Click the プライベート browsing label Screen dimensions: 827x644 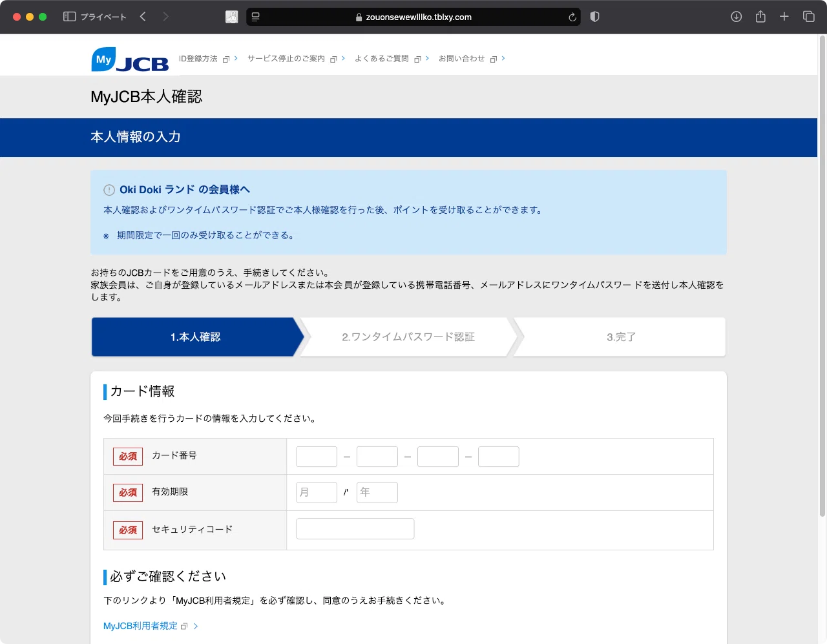click(x=103, y=17)
